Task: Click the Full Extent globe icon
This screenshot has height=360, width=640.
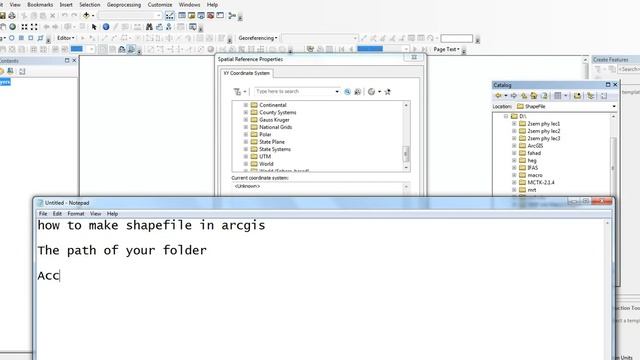Action: pos(13,27)
